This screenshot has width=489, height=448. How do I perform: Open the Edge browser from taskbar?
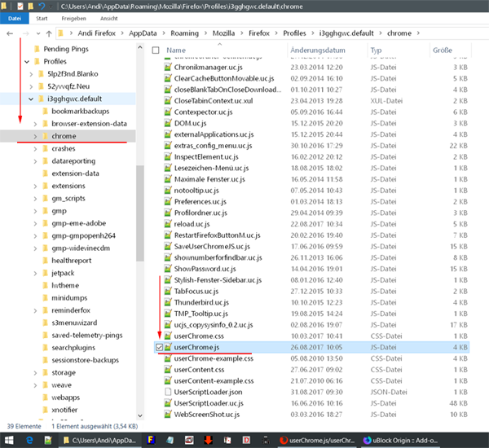pos(29,441)
